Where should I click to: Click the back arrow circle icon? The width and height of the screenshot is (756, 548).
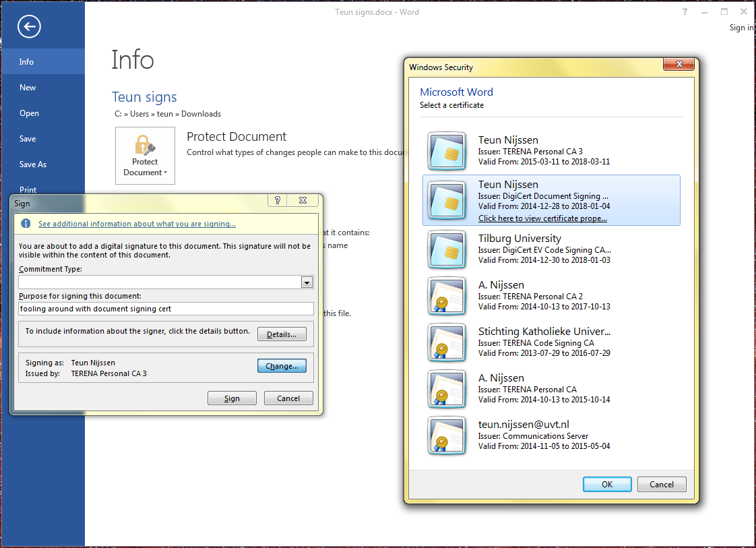click(x=30, y=26)
